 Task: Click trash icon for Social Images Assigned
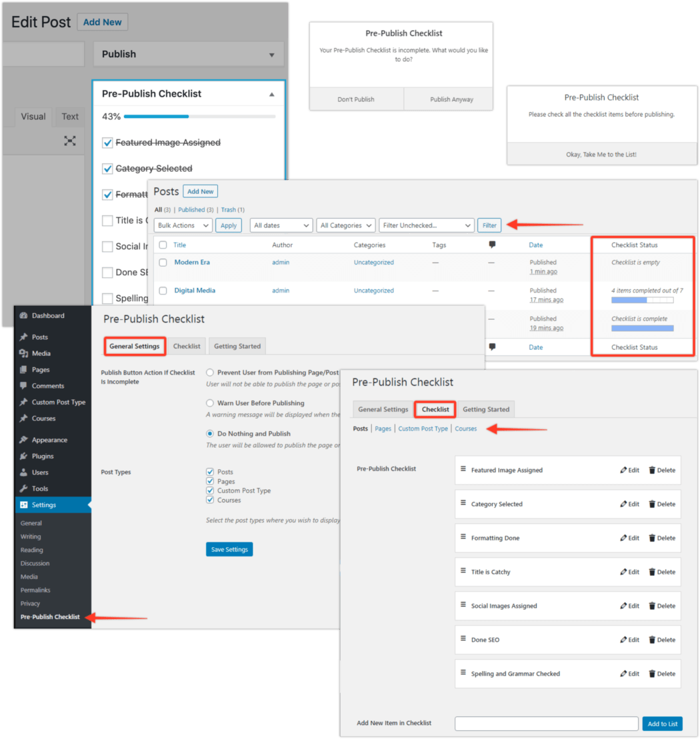[652, 606]
